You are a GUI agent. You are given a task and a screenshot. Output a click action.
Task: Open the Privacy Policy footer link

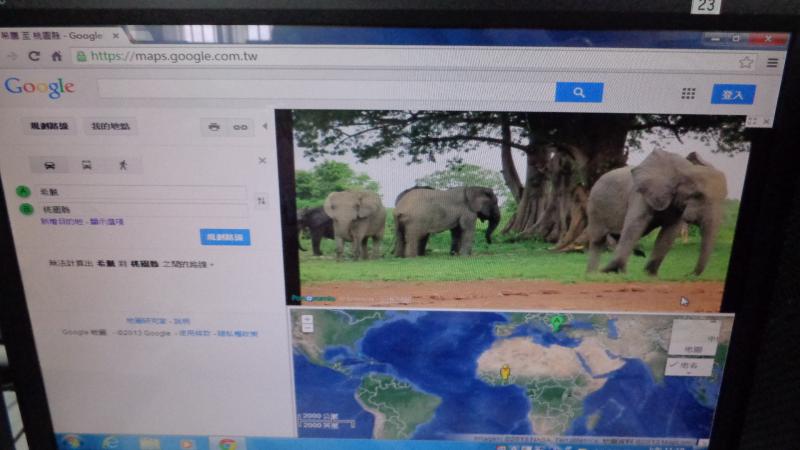click(x=237, y=334)
